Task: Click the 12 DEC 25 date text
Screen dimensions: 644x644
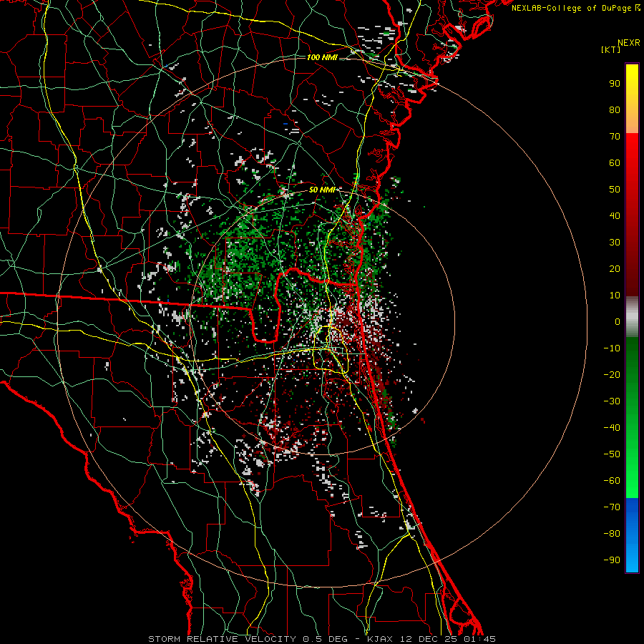Action: pos(429,639)
